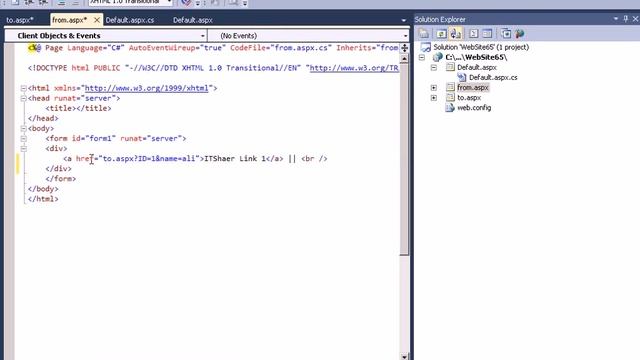Click the AutoEventWireup="true" attribute
This screenshot has width=640, height=360.
point(177,48)
